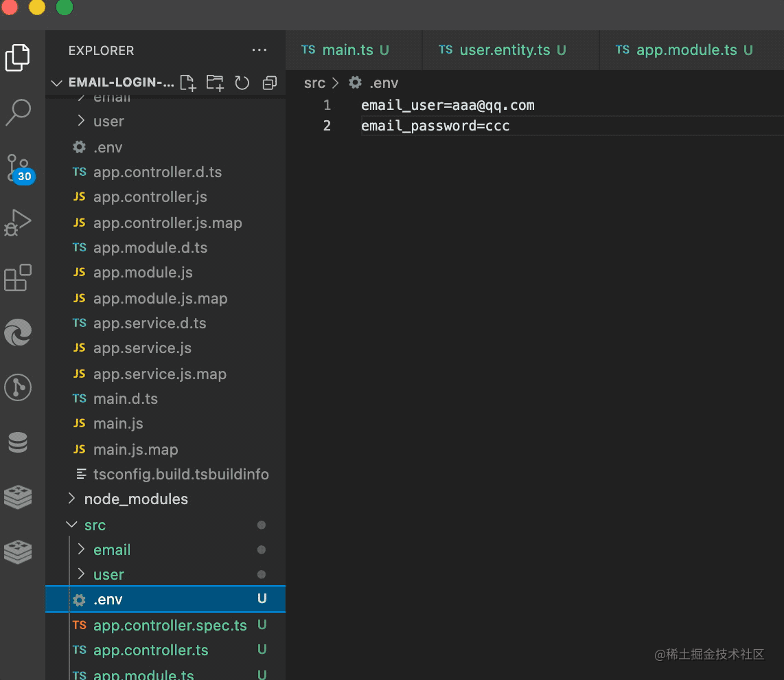Expand the user folder under src
784x680 pixels.
108,575
